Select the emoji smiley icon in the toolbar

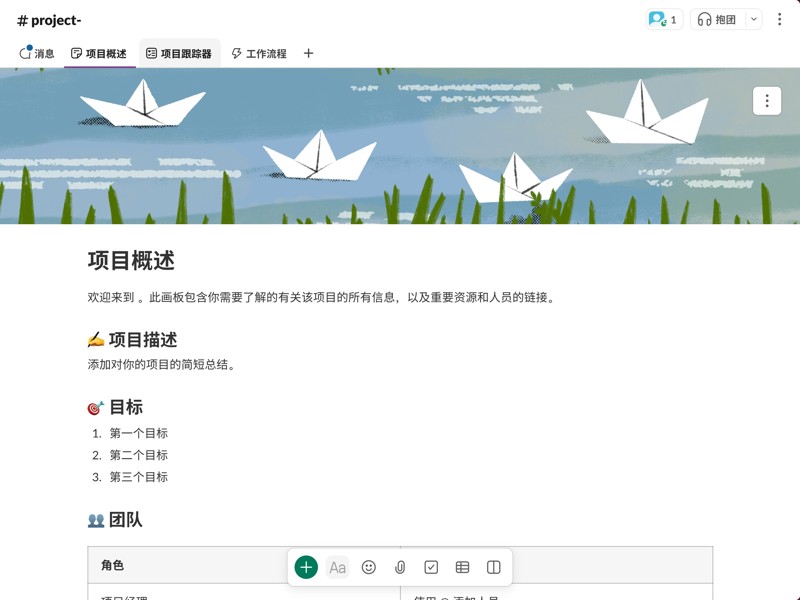click(x=369, y=566)
